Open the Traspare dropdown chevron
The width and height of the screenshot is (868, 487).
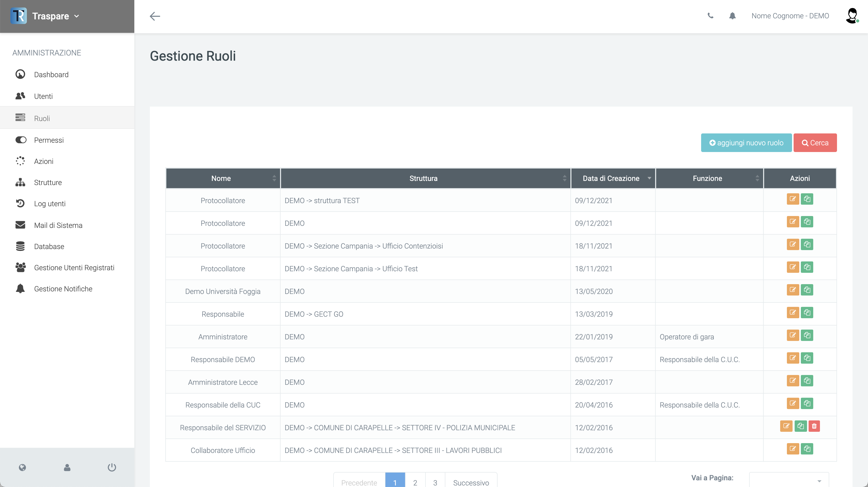click(76, 16)
